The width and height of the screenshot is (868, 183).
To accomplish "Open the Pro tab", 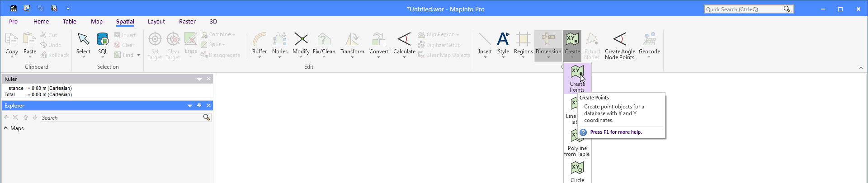I will (x=14, y=22).
